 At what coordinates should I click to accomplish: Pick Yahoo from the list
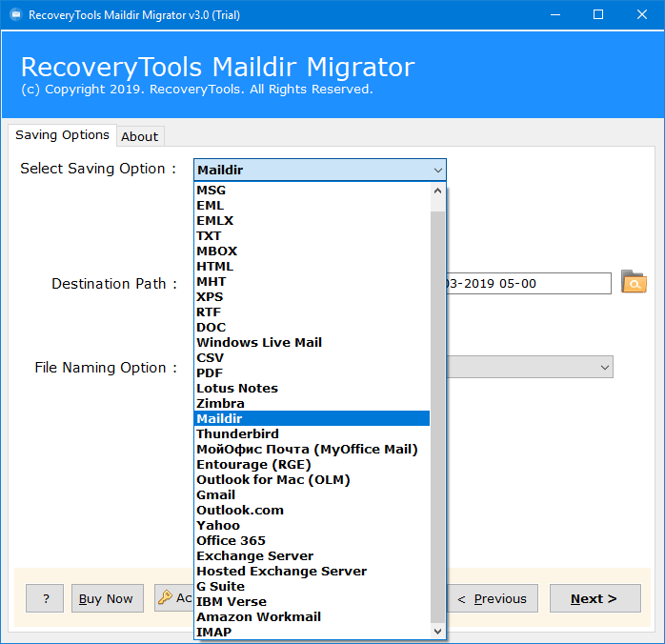pyautogui.click(x=312, y=526)
